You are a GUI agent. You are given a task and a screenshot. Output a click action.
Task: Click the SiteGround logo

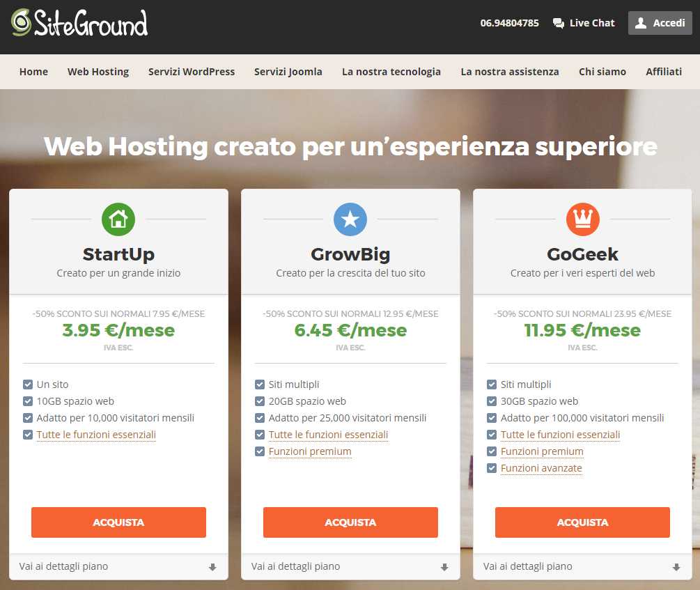[x=79, y=23]
